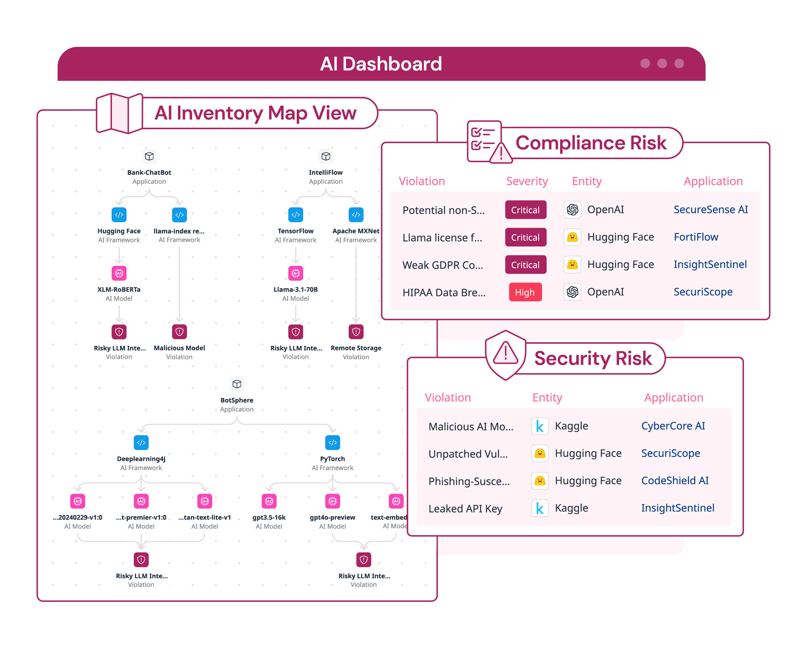Select the gpt4o-preview model icon
Screen dimensions: 812x645
tap(332, 501)
